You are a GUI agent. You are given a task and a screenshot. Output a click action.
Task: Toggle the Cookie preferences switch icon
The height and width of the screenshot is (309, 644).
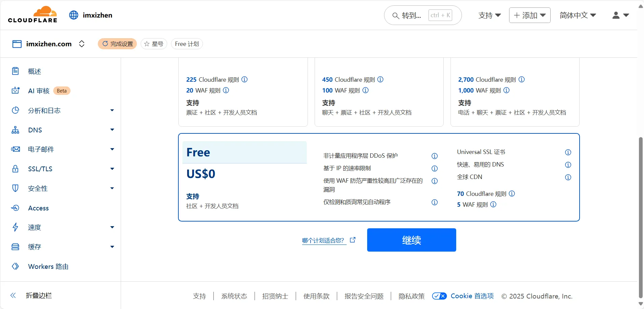click(x=439, y=296)
